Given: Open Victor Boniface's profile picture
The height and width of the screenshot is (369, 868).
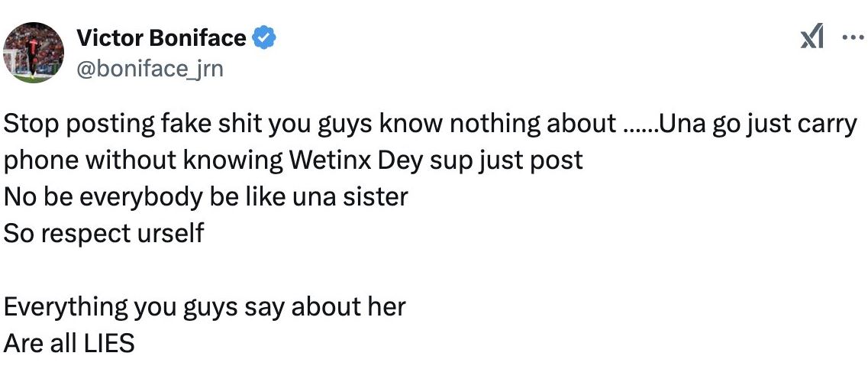Looking at the screenshot, I should (34, 52).
